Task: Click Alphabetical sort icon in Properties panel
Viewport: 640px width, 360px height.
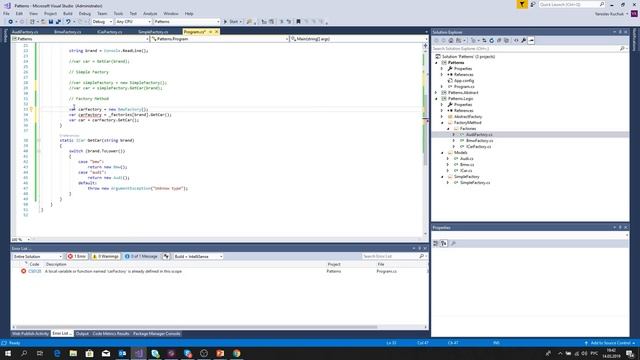Action: [444, 243]
